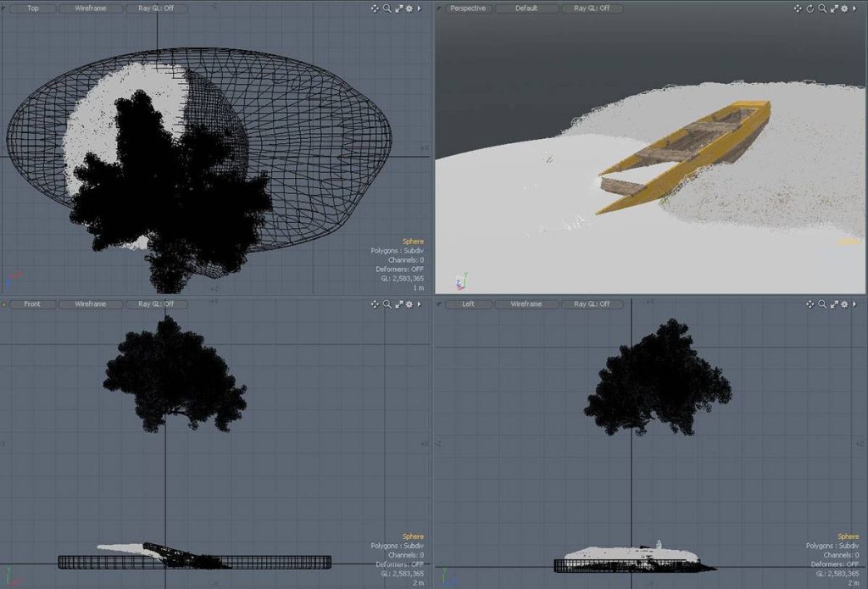Click the zoom magnifier in Top viewport
Image resolution: width=868 pixels, height=589 pixels.
[387, 8]
